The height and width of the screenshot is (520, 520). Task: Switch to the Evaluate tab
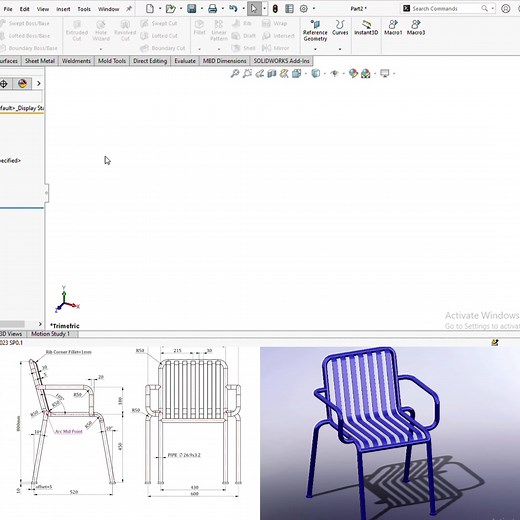click(x=185, y=61)
